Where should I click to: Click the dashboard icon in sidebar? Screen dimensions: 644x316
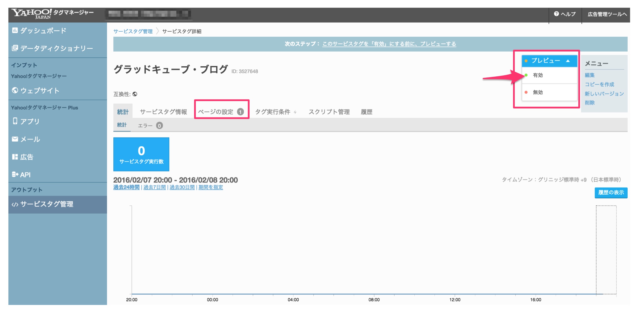point(15,30)
